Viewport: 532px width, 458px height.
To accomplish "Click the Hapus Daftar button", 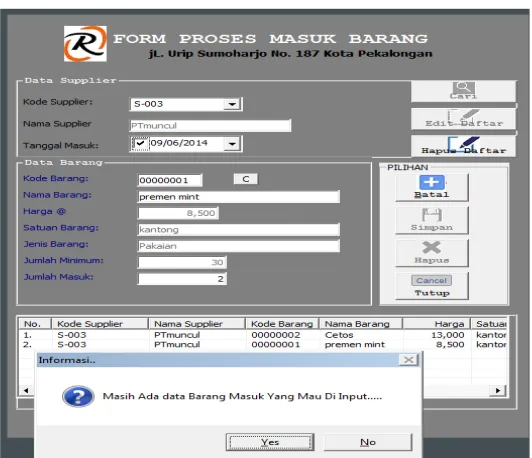I will [463, 146].
